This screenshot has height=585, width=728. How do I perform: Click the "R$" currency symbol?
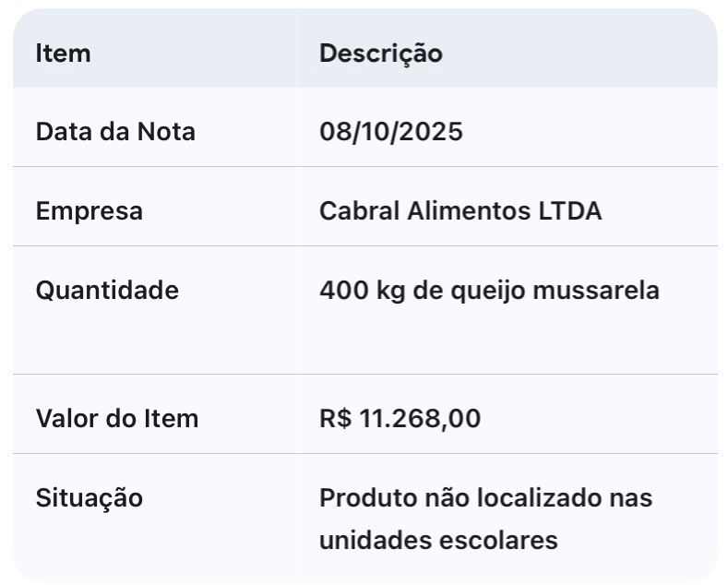(335, 419)
